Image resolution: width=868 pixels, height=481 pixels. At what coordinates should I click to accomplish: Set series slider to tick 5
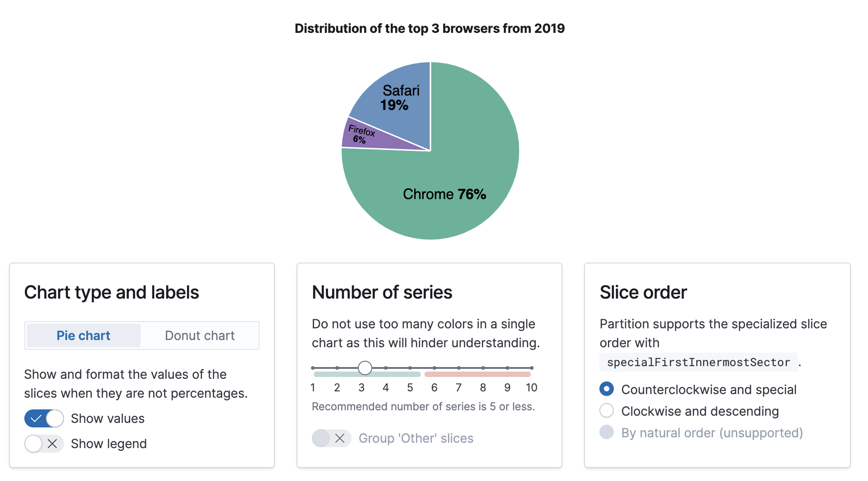click(410, 368)
